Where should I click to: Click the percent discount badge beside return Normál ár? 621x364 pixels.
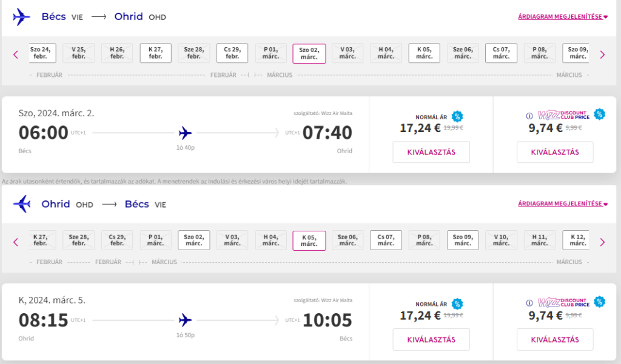[x=457, y=304]
